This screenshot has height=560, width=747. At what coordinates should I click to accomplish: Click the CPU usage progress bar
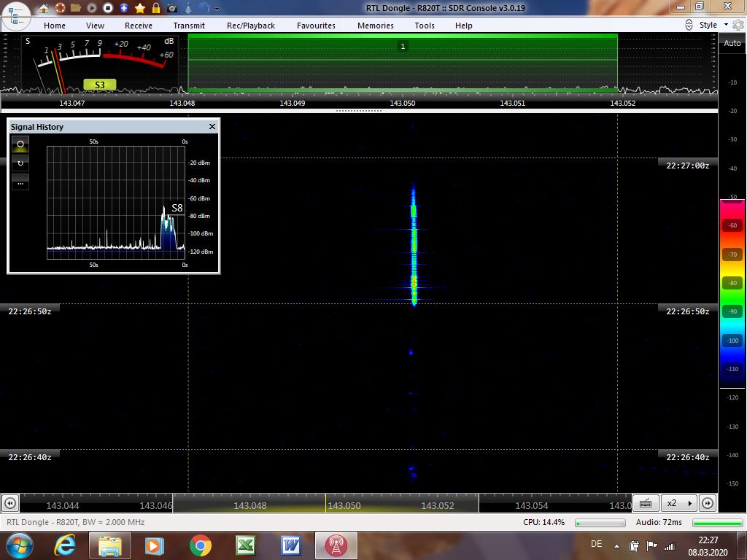[x=600, y=523]
